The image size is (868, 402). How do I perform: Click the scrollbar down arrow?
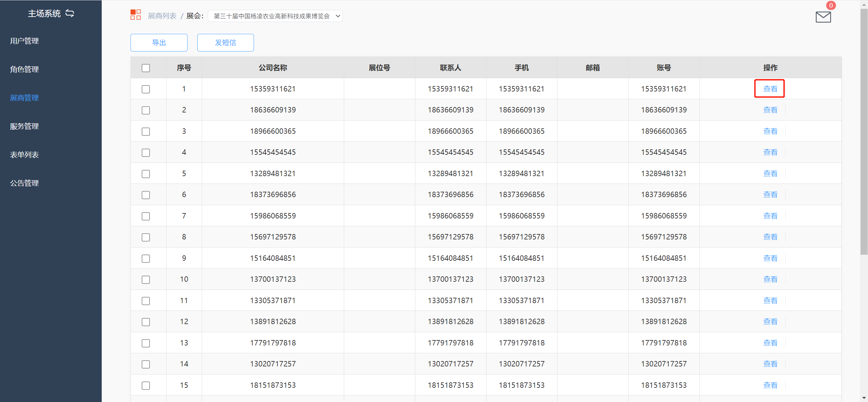[864, 398]
